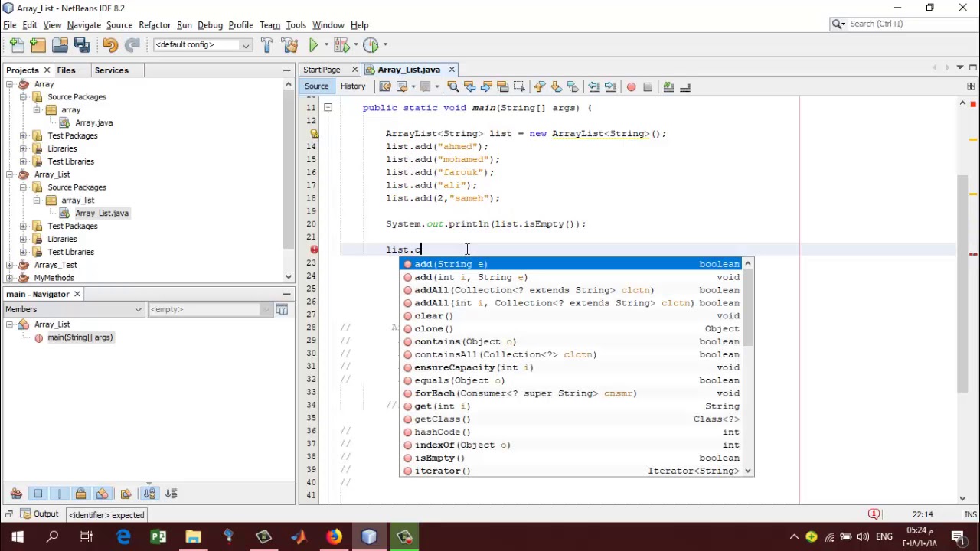The image size is (980, 551).
Task: Click the red error glyph on line 22
Action: (314, 249)
